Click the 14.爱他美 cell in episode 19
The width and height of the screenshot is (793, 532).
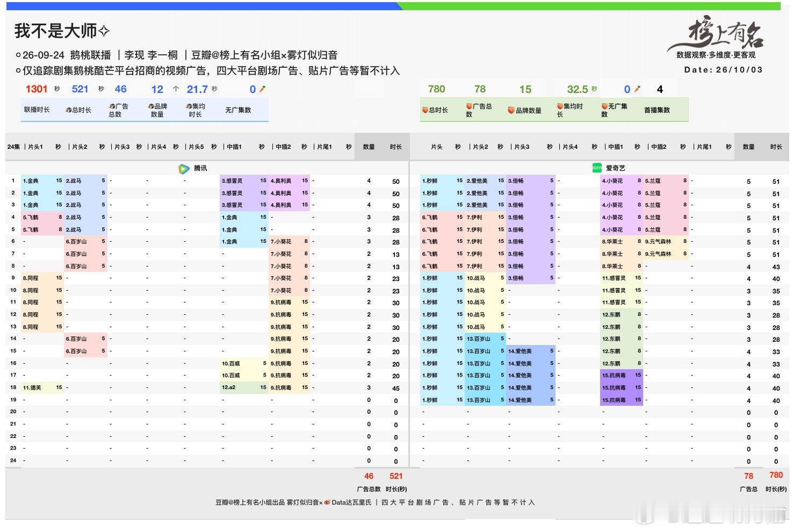pos(531,400)
